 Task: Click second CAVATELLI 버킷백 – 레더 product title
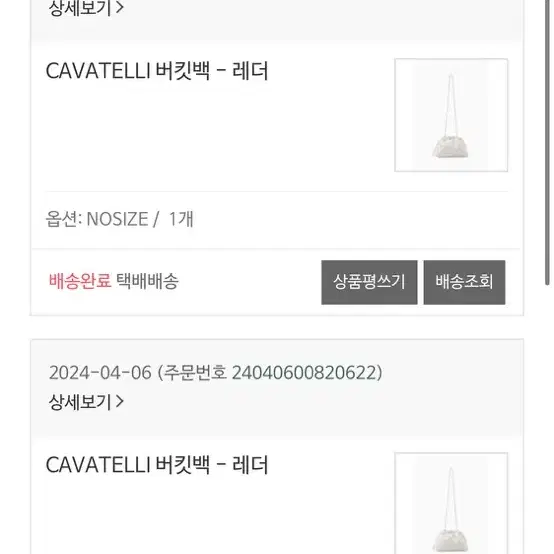coord(157,465)
